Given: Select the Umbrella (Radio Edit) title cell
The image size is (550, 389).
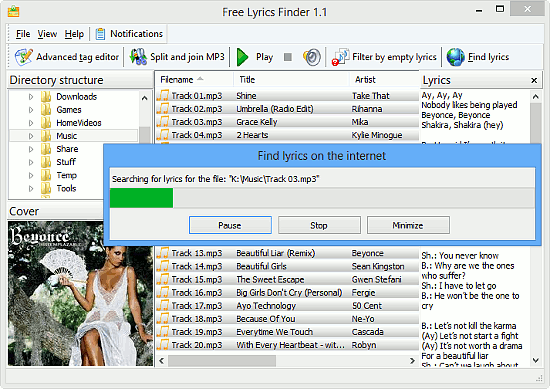Looking at the screenshot, I should 275,109.
